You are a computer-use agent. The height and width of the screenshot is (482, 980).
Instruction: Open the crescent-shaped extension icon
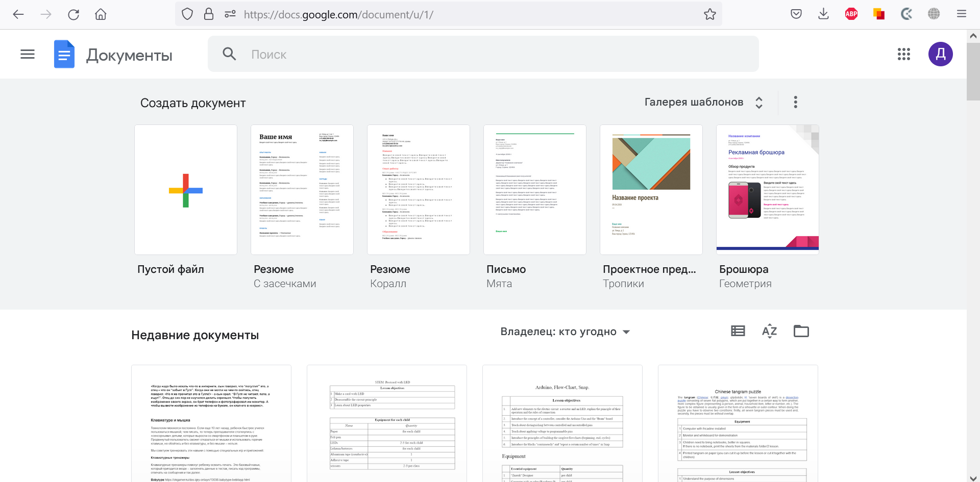pyautogui.click(x=906, y=14)
